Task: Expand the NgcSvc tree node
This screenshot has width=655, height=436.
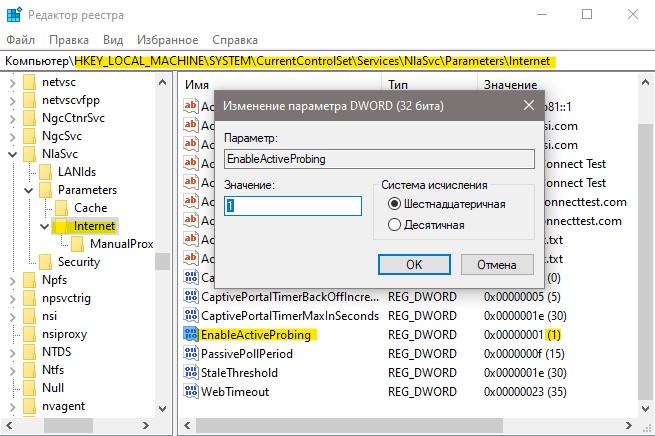Action: click(x=13, y=137)
